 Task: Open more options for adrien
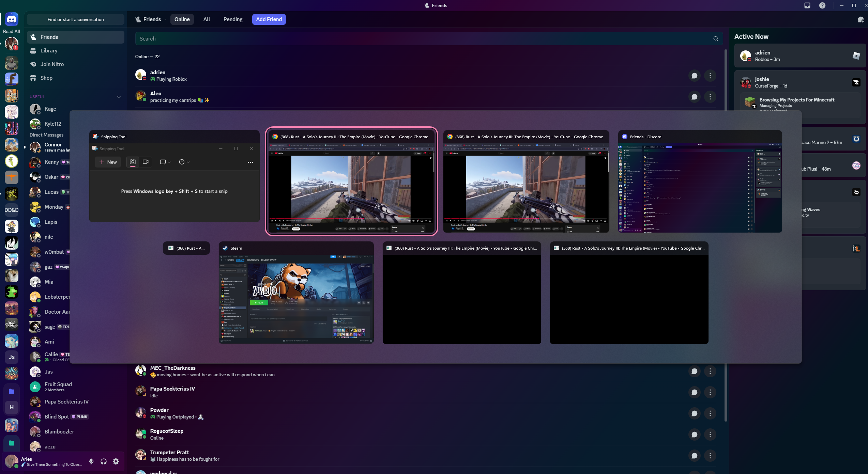click(710, 76)
